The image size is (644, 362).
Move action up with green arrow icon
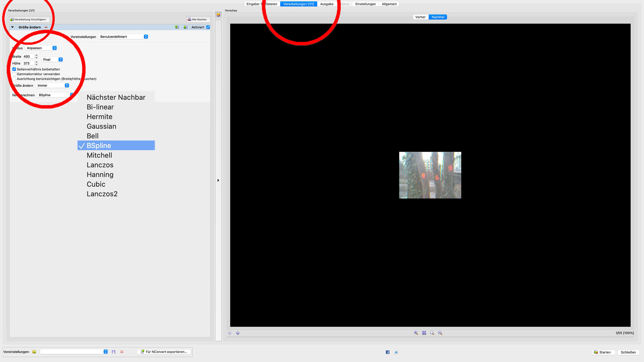pyautogui.click(x=177, y=27)
